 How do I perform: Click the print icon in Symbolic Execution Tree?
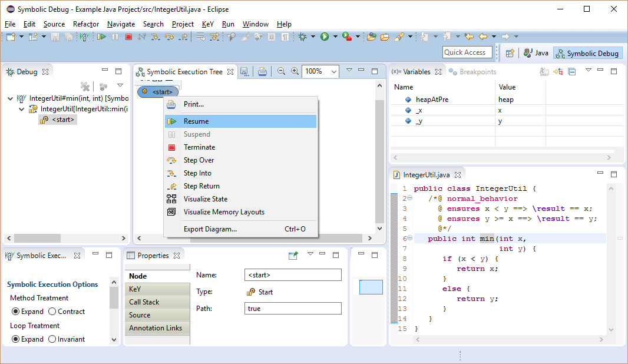tap(262, 72)
